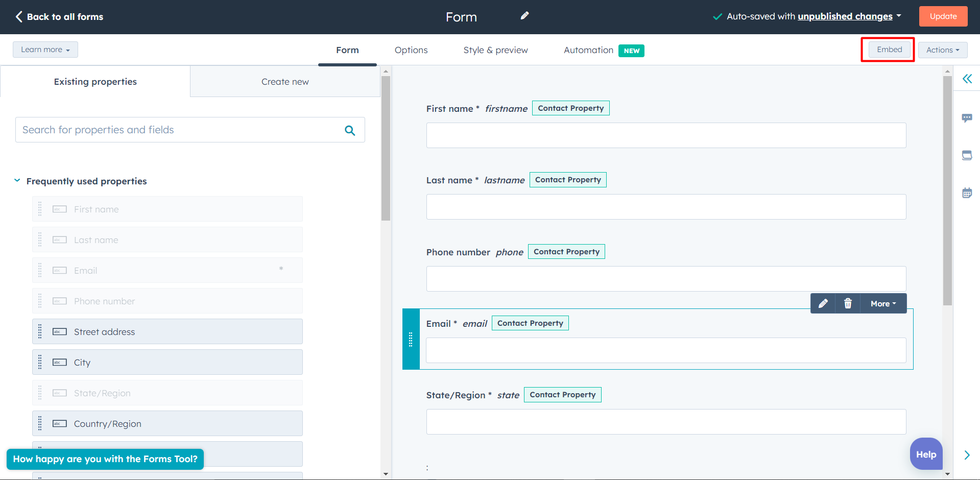Open the Learn more dropdown

(45, 49)
